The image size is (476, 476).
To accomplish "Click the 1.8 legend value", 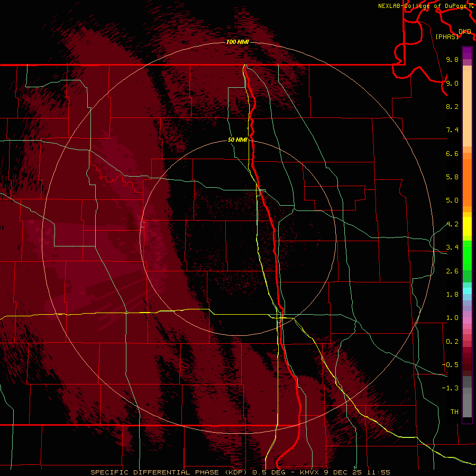I will 452,295.
